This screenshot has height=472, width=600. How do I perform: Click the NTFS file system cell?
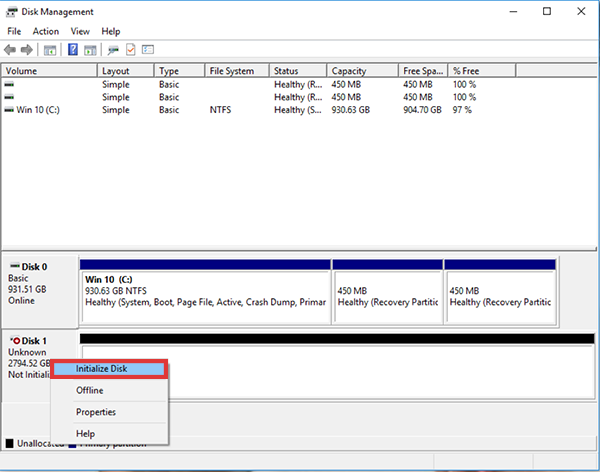click(x=220, y=110)
